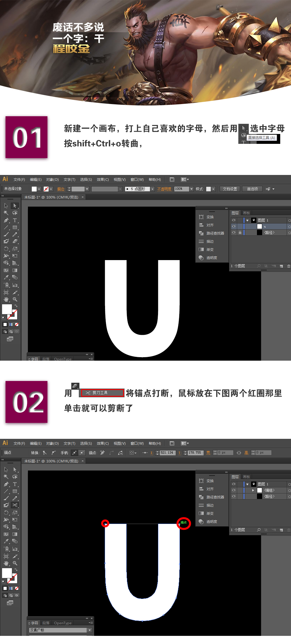Viewport: 291px width, 644px height.
Task: Click 首选项 button in step 01 control bar
Action: tap(252, 189)
